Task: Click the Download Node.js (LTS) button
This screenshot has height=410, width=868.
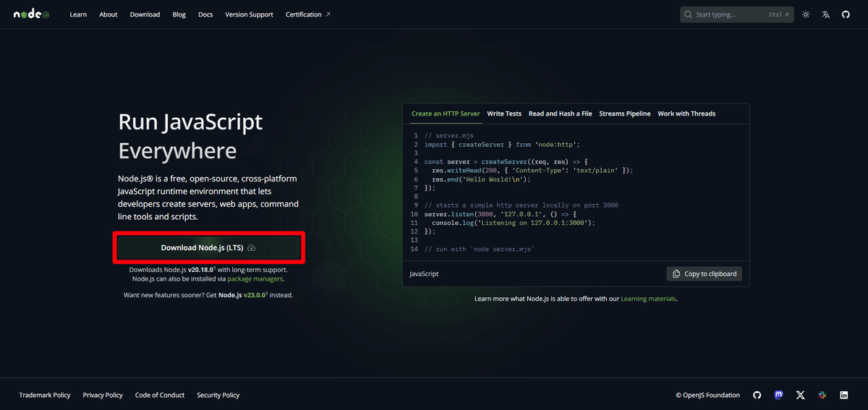Action: pos(208,247)
